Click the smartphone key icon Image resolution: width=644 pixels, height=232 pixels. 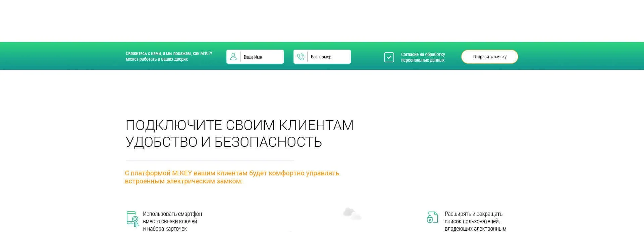point(132,219)
